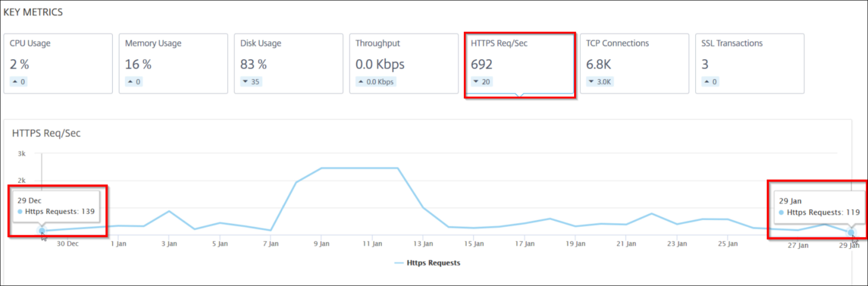868x286 pixels.
Task: Click the HTTPS Req/Sec down-arrow 20 badge
Action: click(482, 82)
